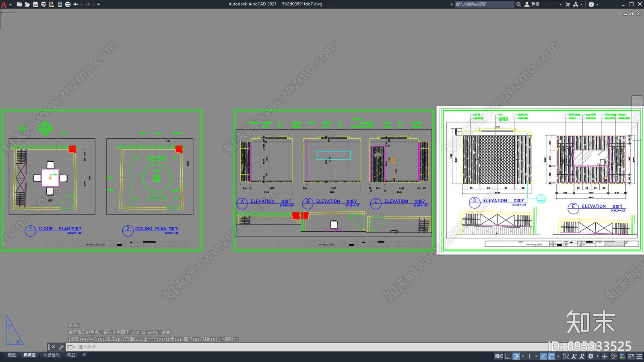This screenshot has height=362, width=644.
Task: Toggle object snap in status bar
Action: (551, 356)
